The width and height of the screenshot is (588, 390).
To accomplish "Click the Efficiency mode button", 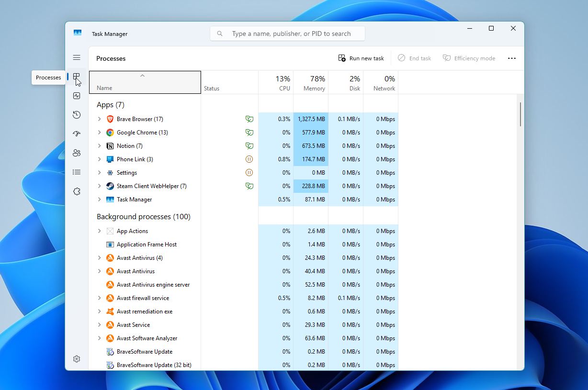I will [x=469, y=58].
